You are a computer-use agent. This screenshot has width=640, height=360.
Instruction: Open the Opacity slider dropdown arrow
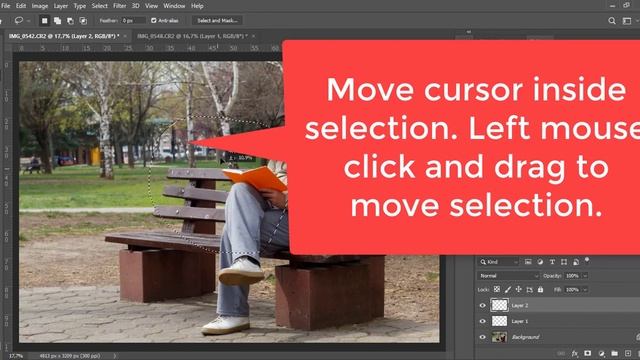point(585,276)
